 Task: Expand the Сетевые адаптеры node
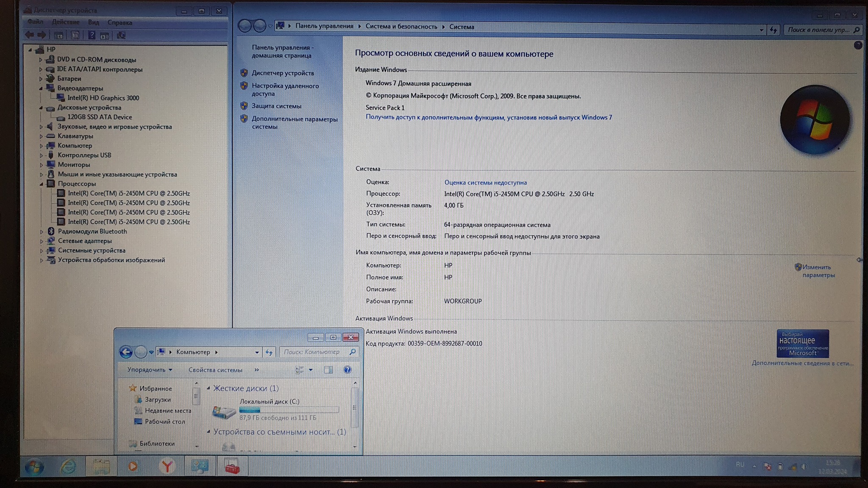(42, 241)
